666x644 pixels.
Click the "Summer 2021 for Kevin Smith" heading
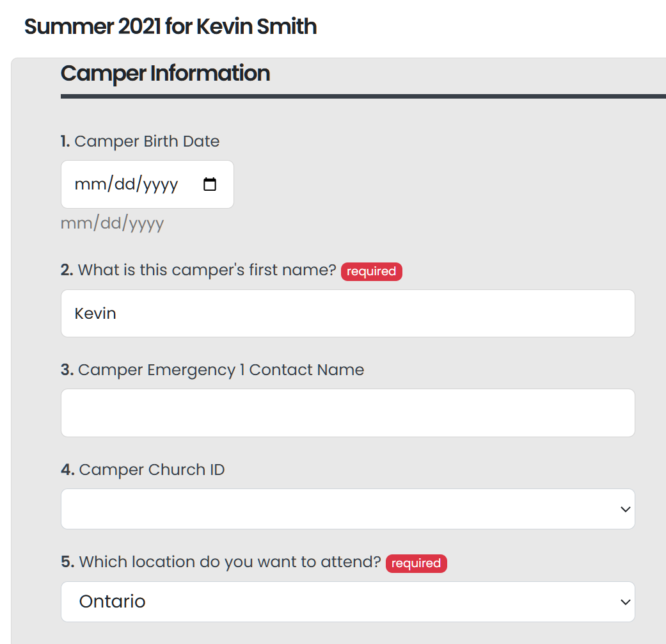pos(170,27)
